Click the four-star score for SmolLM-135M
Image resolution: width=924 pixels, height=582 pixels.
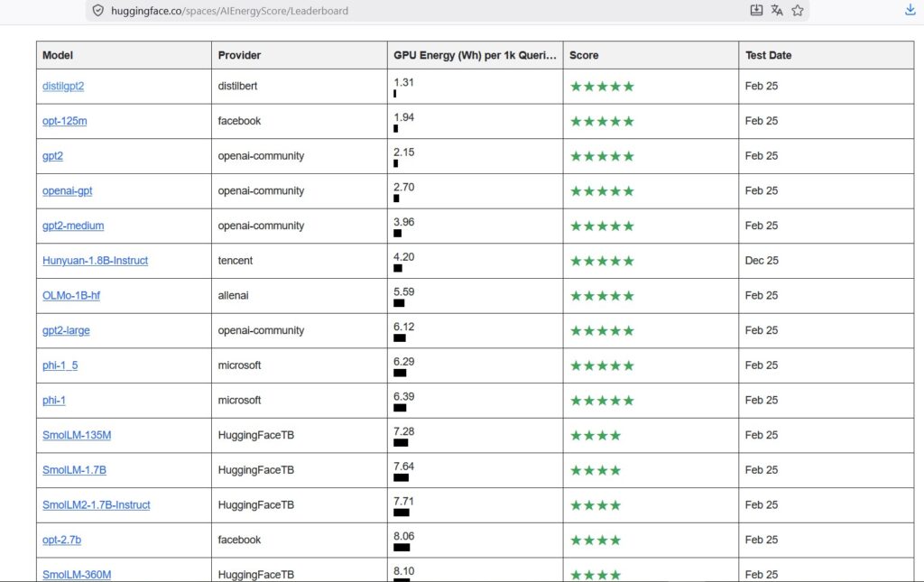point(596,435)
